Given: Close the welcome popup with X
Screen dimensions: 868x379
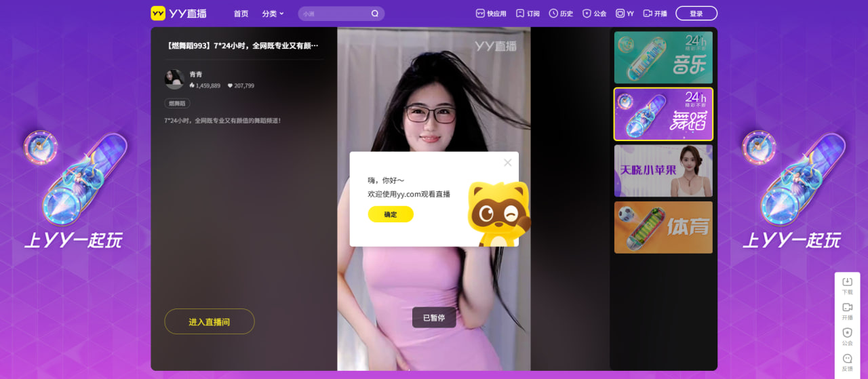Looking at the screenshot, I should (x=507, y=162).
